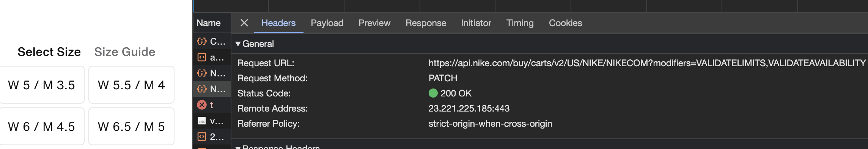The height and width of the screenshot is (149, 868).
Task: Select the image request v...
Action: (212, 121)
